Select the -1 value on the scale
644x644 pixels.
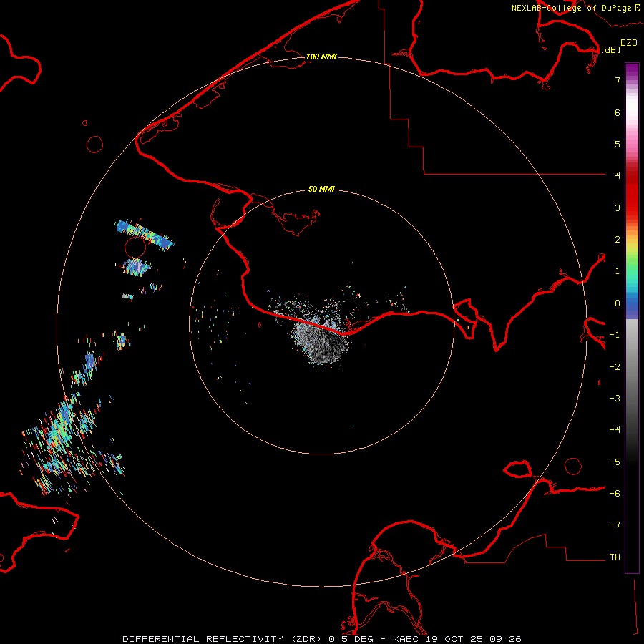point(615,335)
